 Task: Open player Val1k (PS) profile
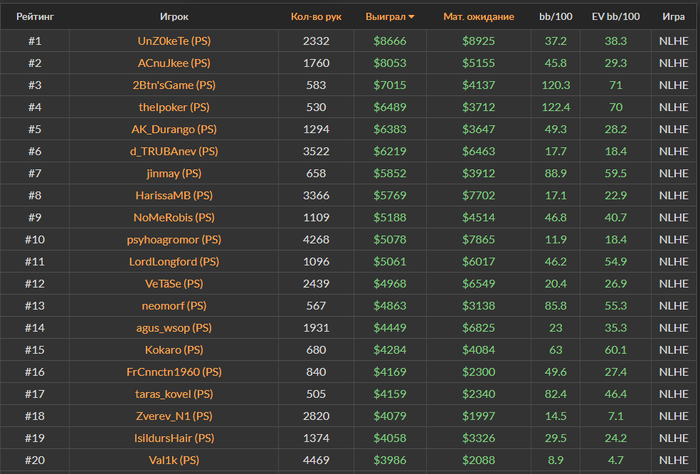click(174, 460)
